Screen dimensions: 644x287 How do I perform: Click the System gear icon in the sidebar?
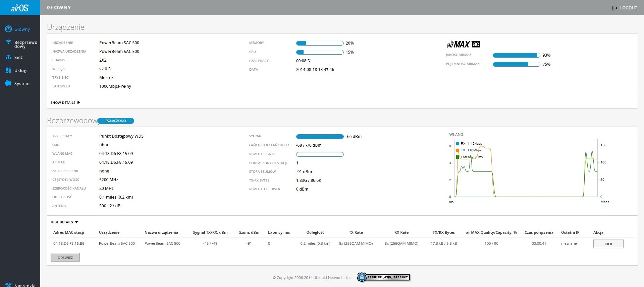pyautogui.click(x=8, y=83)
